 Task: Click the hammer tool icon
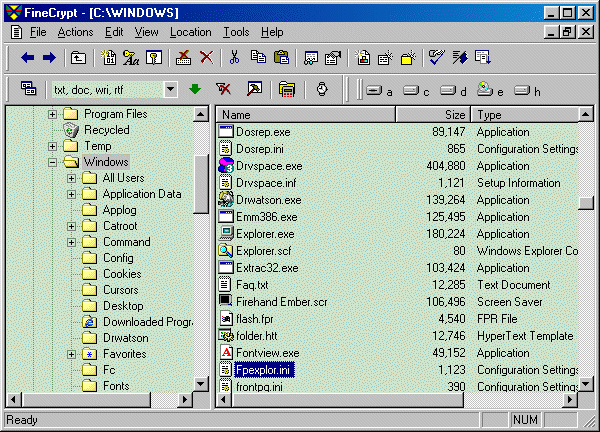[254, 89]
